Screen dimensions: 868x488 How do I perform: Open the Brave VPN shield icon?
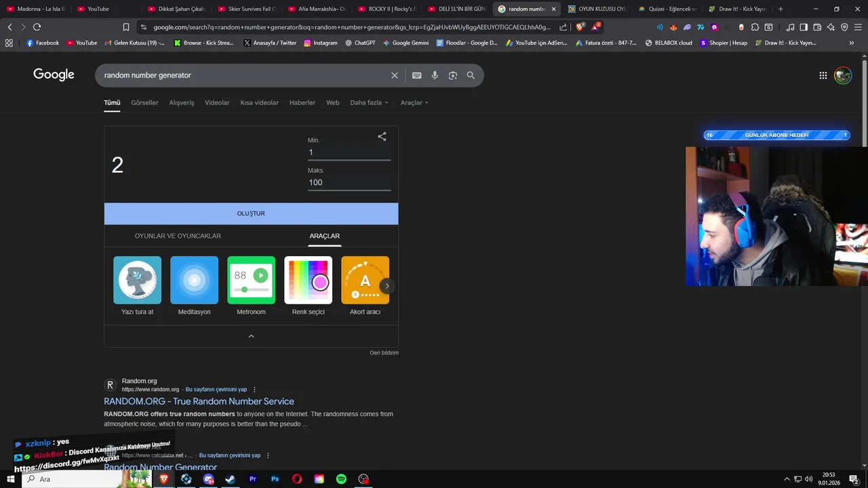tap(844, 27)
